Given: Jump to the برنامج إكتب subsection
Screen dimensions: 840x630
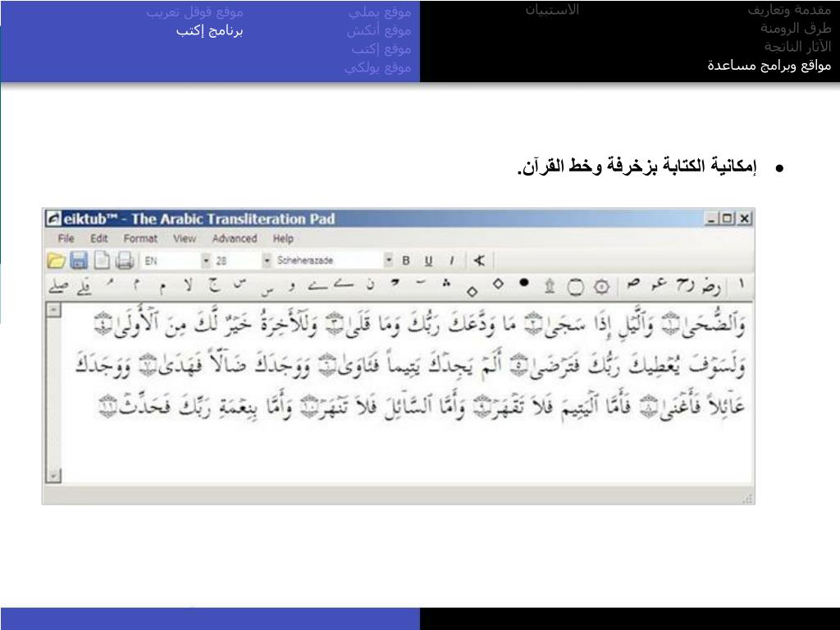Looking at the screenshot, I should pos(209,30).
